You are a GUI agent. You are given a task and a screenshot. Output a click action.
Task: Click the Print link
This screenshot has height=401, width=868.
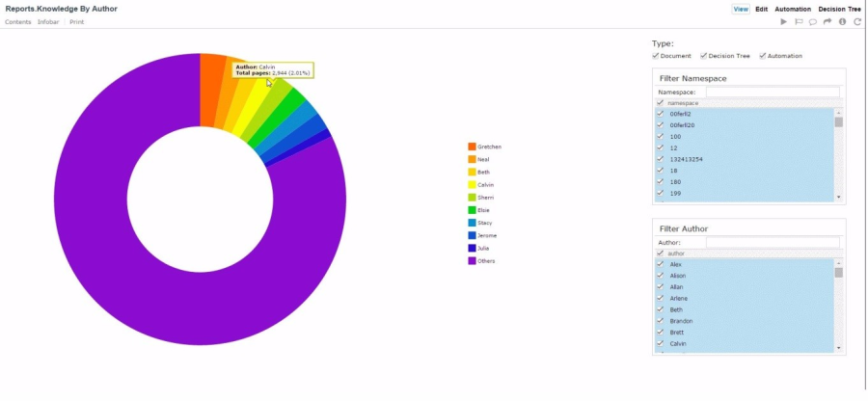coord(76,21)
